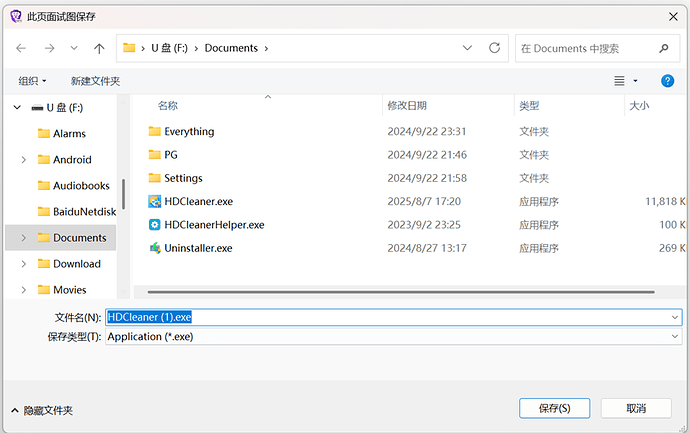Expand the Movies folder node

click(23, 290)
